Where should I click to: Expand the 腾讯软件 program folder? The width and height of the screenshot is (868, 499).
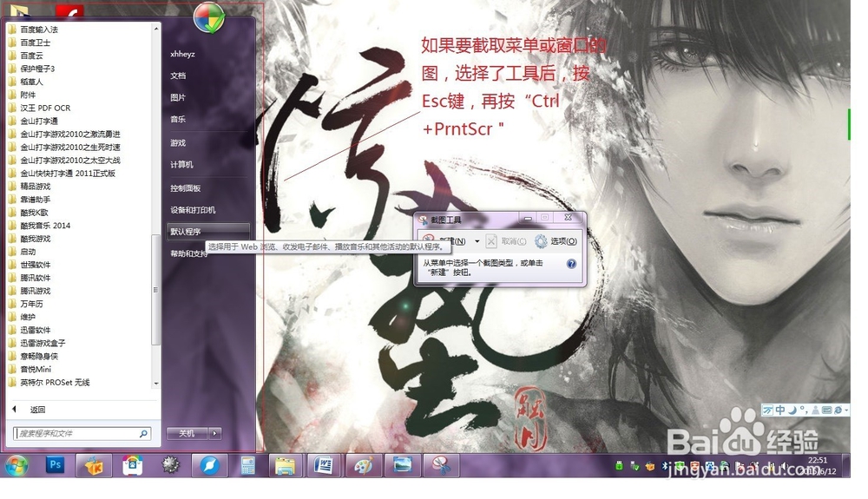[x=35, y=278]
